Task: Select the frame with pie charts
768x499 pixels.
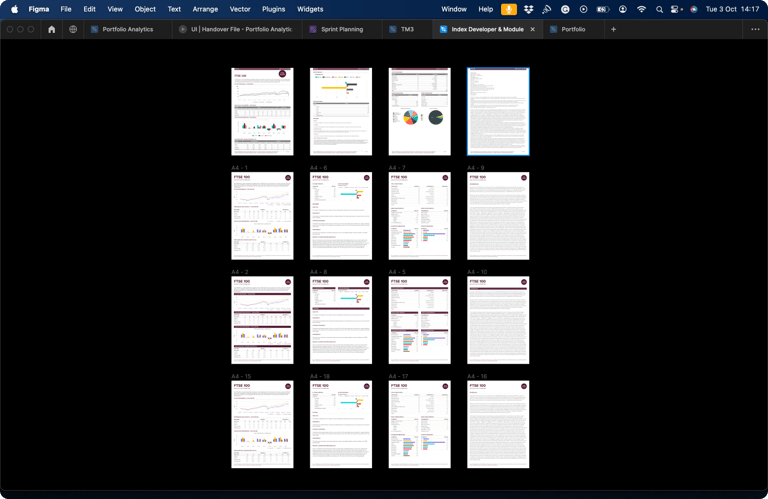Action: pyautogui.click(x=419, y=112)
